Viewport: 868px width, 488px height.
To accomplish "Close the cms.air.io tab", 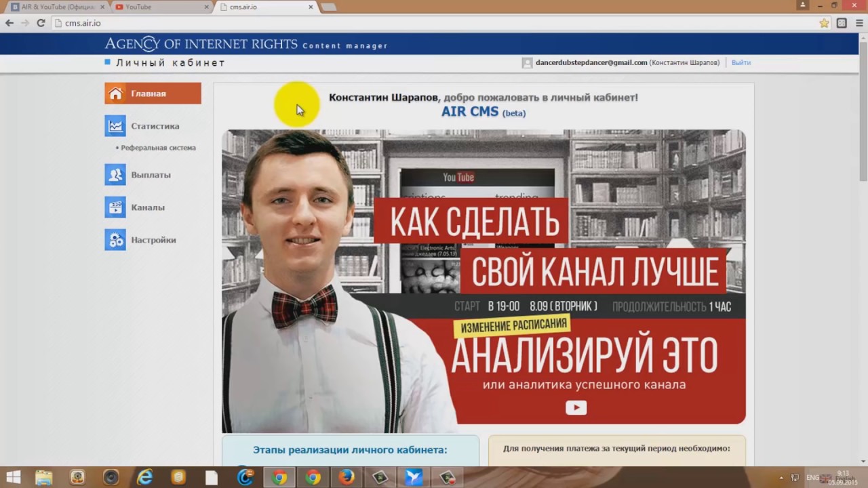I will [311, 7].
